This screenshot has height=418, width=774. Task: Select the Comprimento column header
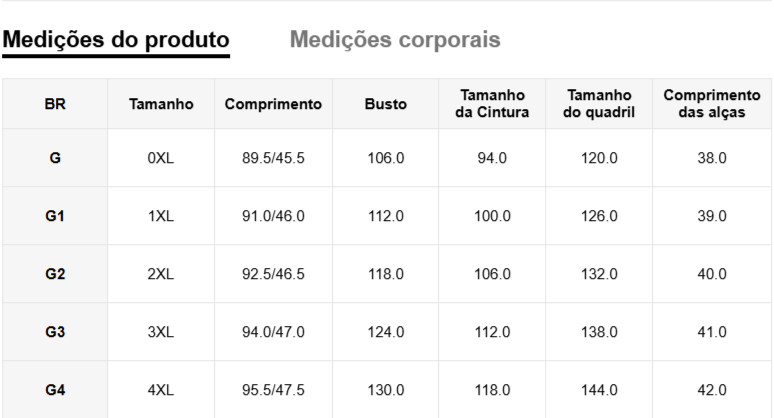[x=273, y=104]
